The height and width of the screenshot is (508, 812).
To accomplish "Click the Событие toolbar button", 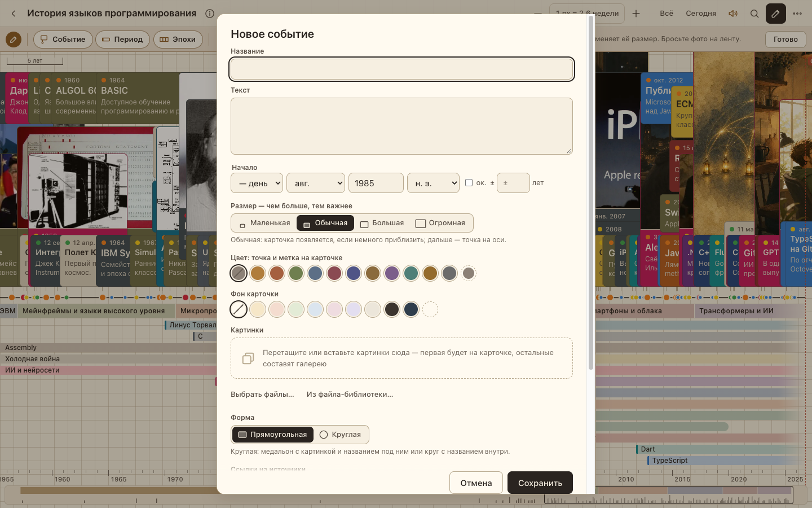I will [63, 40].
